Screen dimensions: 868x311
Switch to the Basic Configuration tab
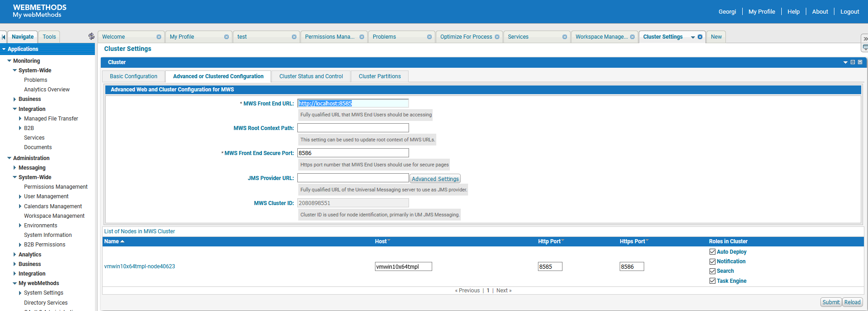[x=133, y=76]
